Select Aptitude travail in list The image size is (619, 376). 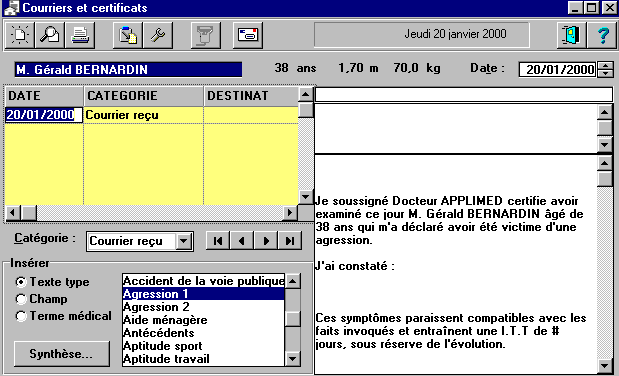(x=203, y=359)
